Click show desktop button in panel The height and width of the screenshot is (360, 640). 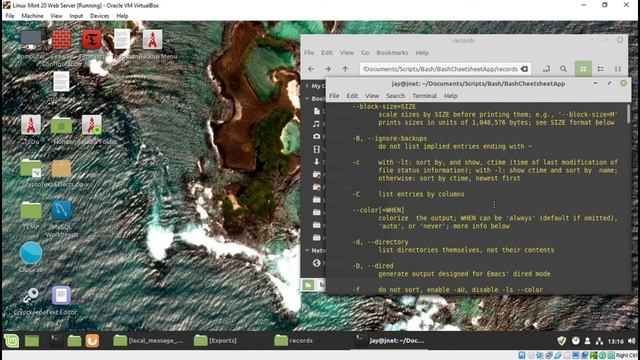(x=32, y=340)
